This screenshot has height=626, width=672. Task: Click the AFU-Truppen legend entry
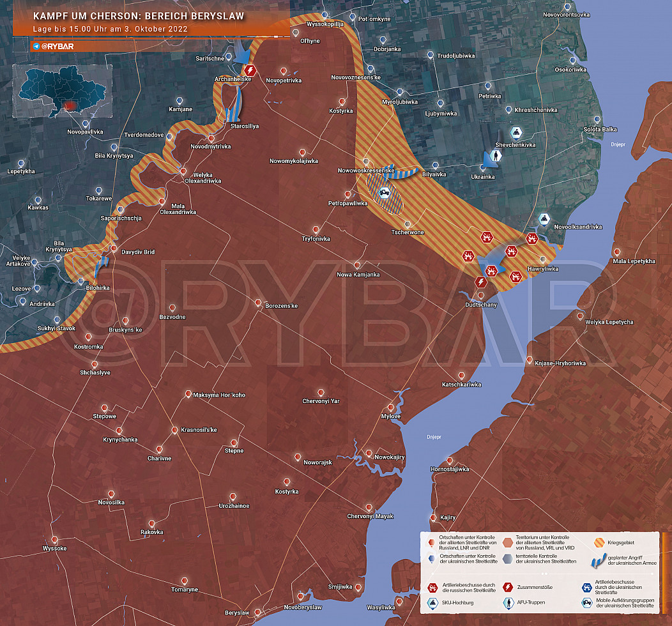point(525,602)
